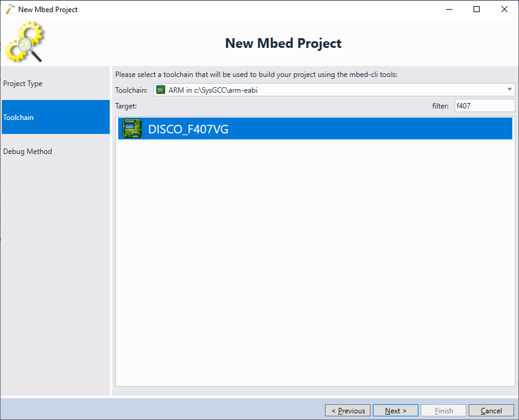
Task: Close the New Mbed Project dialog
Action: [x=504, y=9]
